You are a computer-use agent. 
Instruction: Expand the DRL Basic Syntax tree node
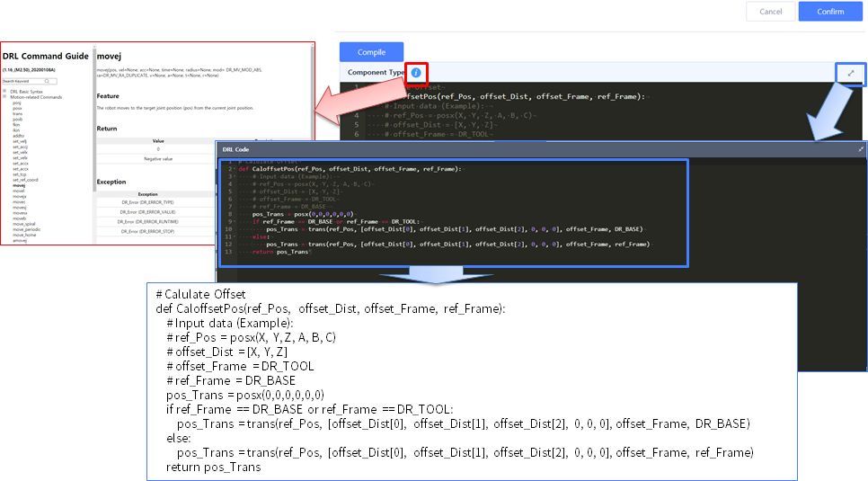click(x=4, y=91)
